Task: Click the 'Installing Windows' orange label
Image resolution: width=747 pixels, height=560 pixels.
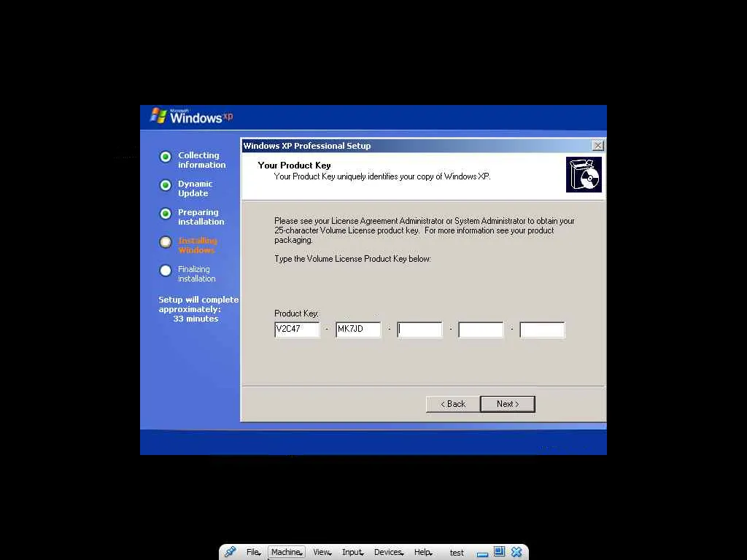Action: coord(197,245)
